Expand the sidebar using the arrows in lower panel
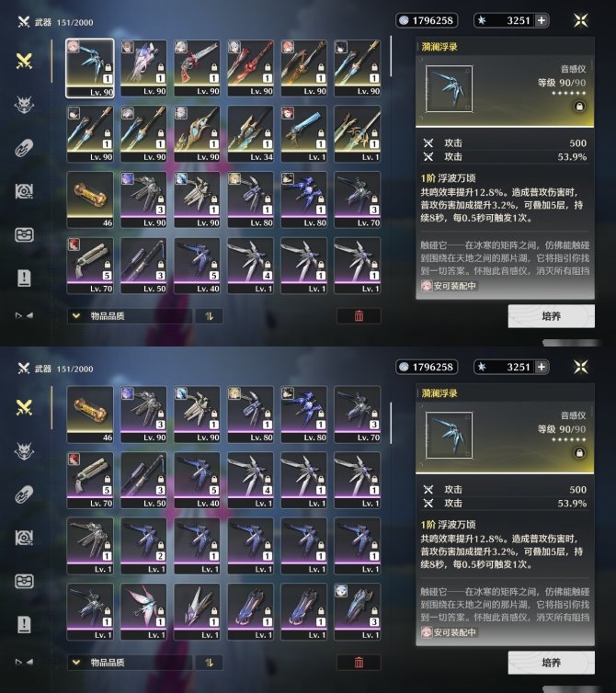The image size is (616, 693). [x=24, y=662]
